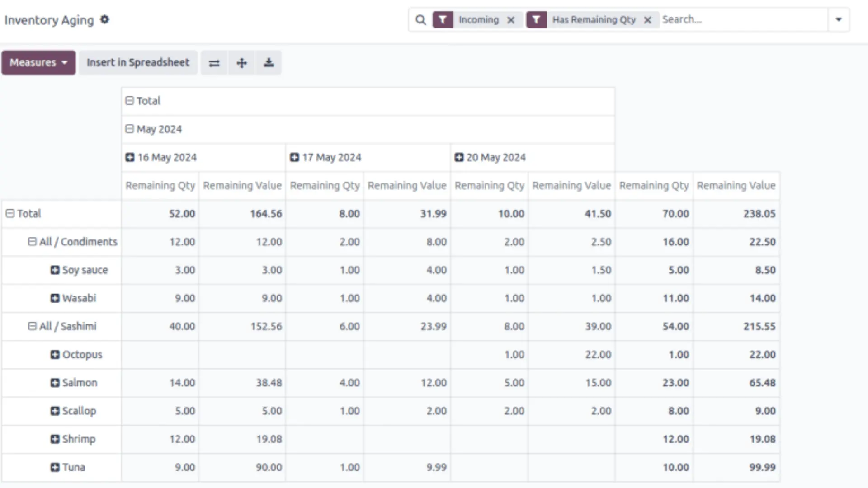Image resolution: width=868 pixels, height=488 pixels.
Task: Remove the Incoming filter
Action: (511, 20)
